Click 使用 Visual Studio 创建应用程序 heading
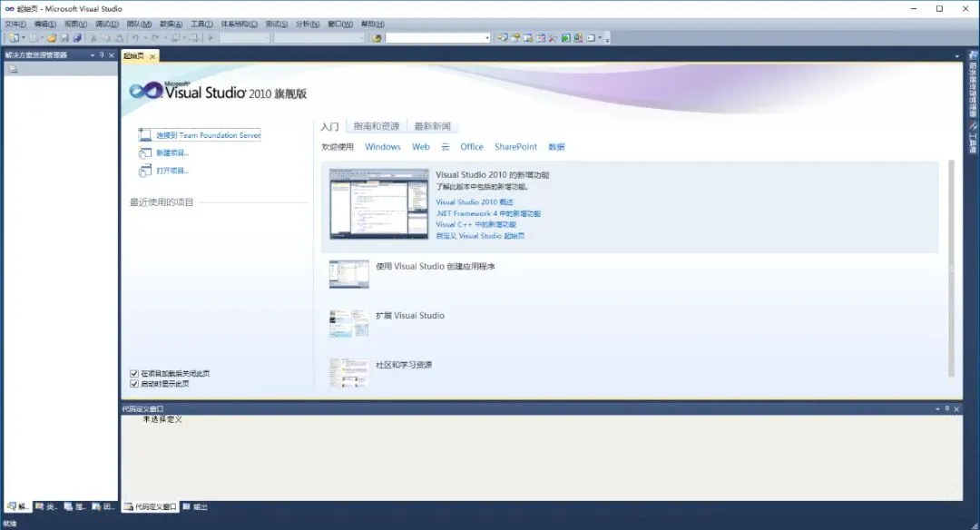 coord(435,266)
